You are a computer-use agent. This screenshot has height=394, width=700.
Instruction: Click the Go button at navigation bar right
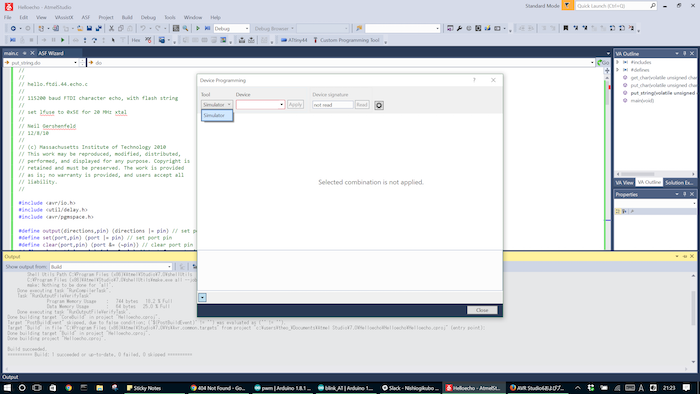603,63
